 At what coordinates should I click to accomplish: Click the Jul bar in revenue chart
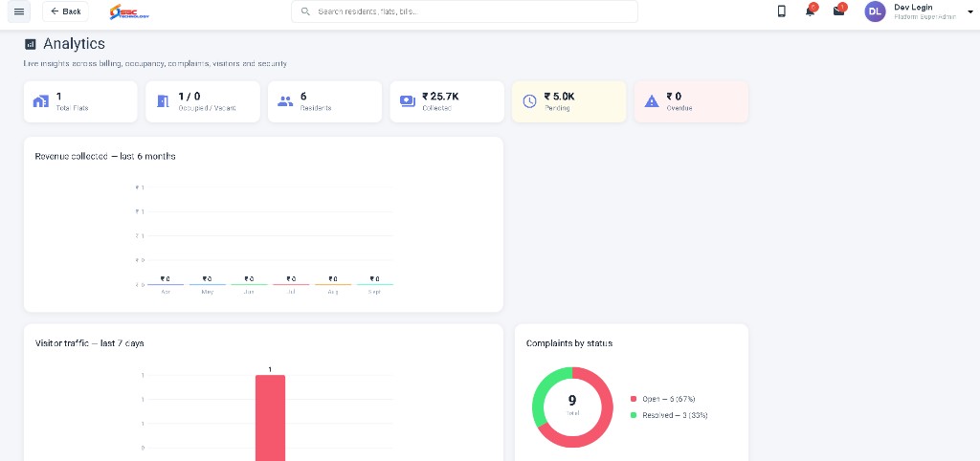click(x=291, y=284)
